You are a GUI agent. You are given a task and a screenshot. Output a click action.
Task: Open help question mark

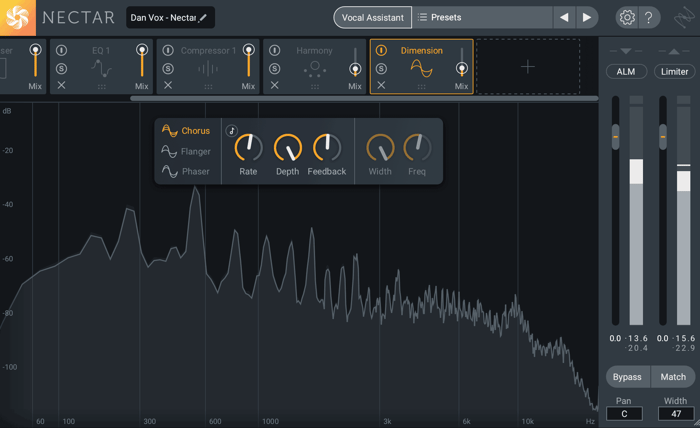(x=649, y=17)
